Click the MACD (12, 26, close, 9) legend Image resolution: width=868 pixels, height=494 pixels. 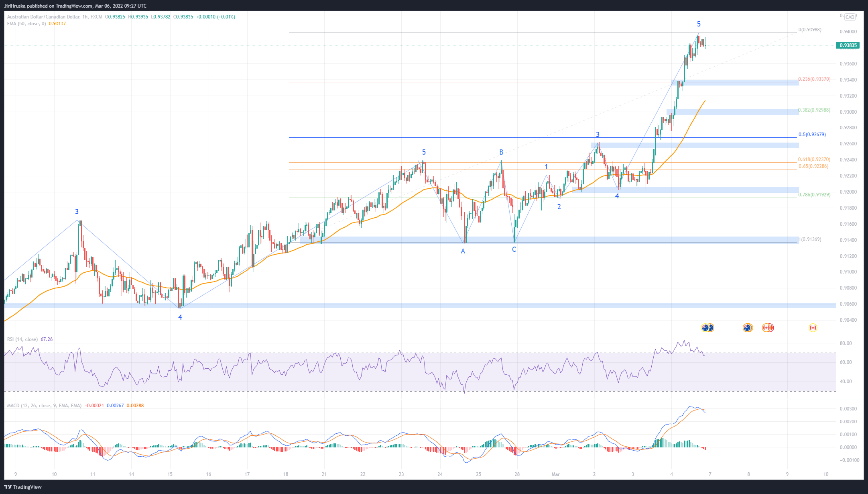(x=44, y=406)
